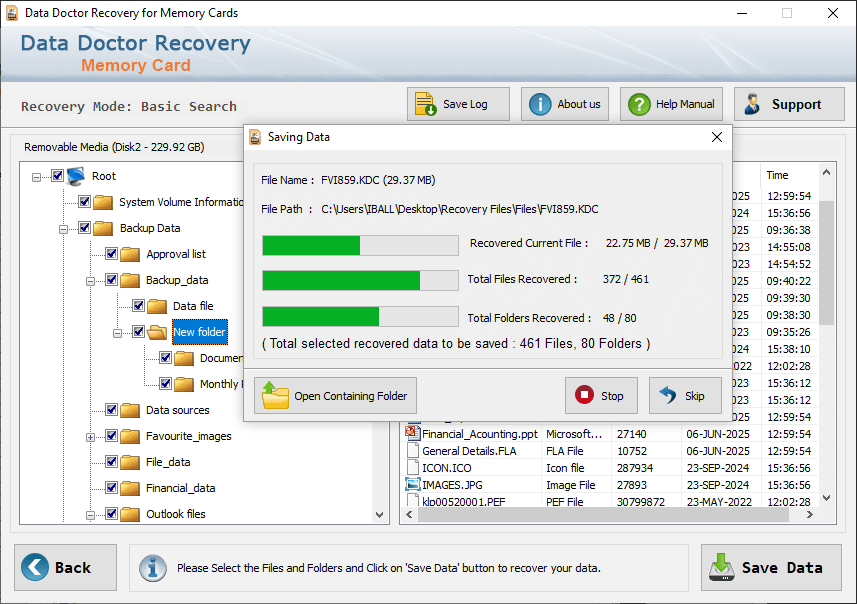Click the scroll right arrow of file list
This screenshot has width=857, height=604.
(x=809, y=514)
